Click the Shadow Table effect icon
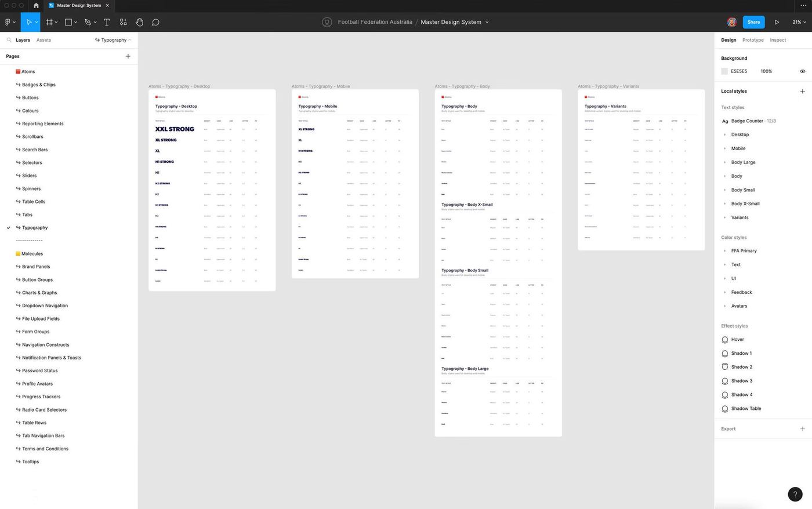This screenshot has width=812, height=509. click(x=725, y=409)
